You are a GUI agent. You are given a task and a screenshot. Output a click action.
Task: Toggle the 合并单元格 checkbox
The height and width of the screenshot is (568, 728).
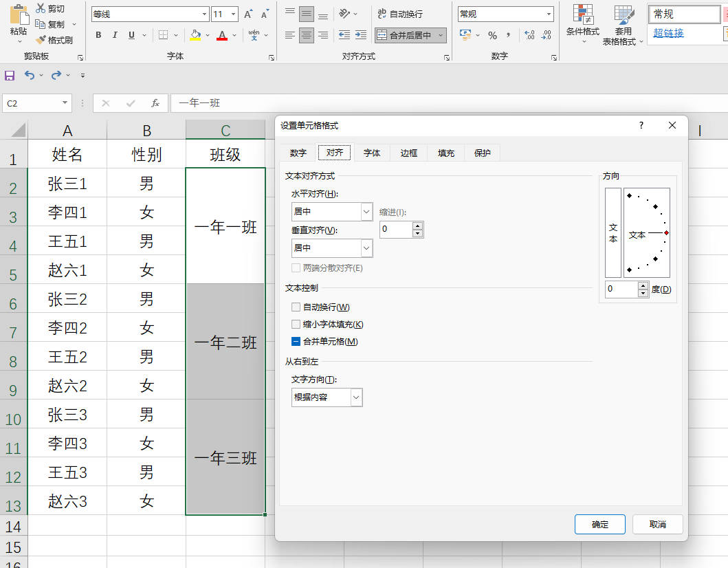click(296, 342)
